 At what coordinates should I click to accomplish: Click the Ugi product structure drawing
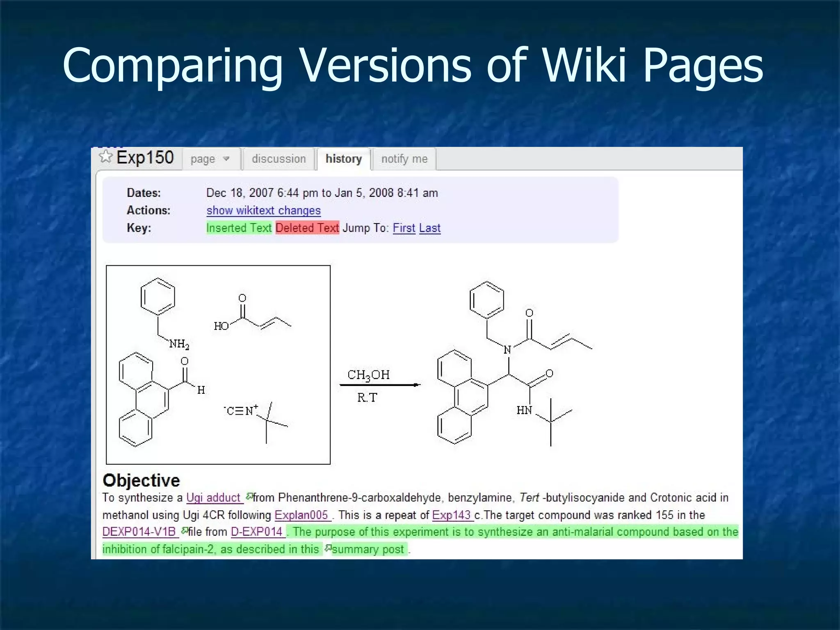(x=515, y=363)
